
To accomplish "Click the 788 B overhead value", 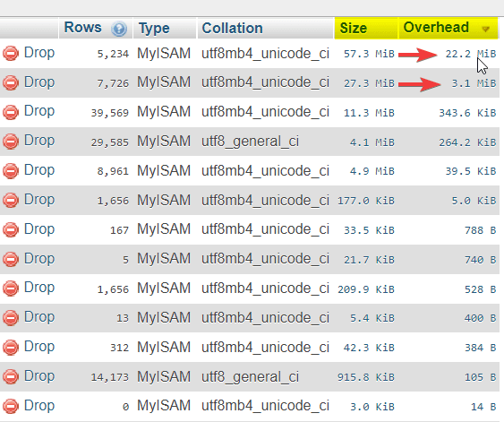I will 480,230.
